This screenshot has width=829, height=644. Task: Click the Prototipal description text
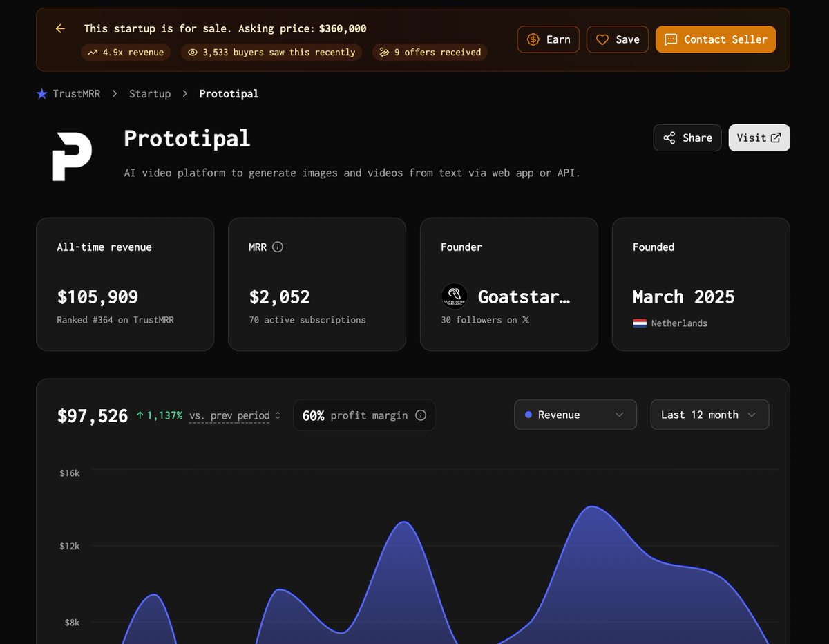(352, 173)
